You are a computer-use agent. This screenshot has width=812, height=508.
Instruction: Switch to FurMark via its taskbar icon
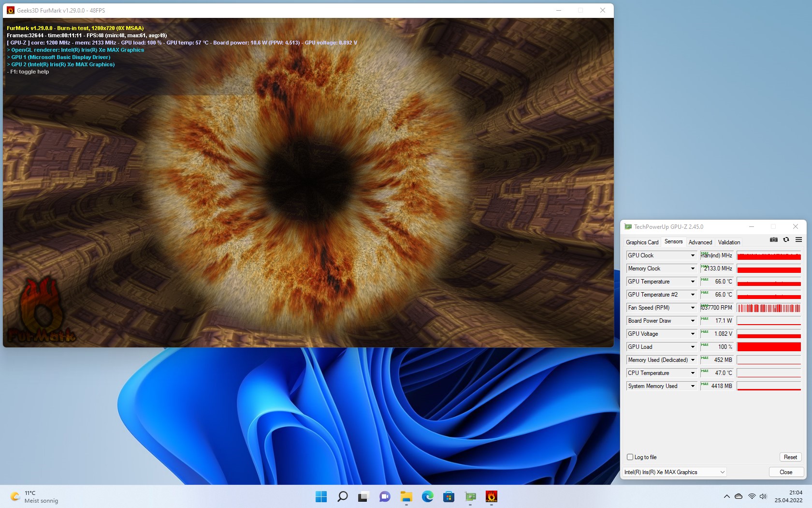pyautogui.click(x=492, y=496)
